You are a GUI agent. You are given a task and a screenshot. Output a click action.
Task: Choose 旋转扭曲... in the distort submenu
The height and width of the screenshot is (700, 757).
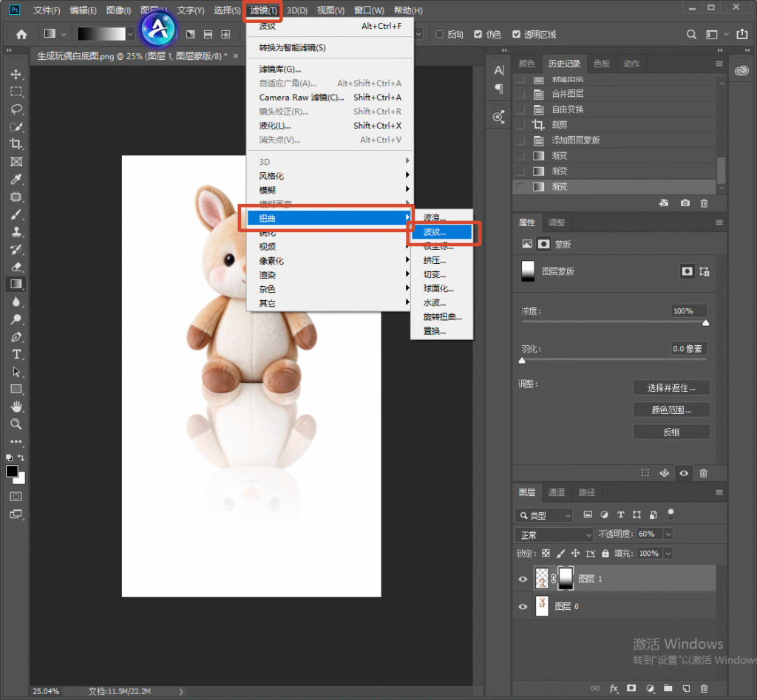tap(441, 316)
